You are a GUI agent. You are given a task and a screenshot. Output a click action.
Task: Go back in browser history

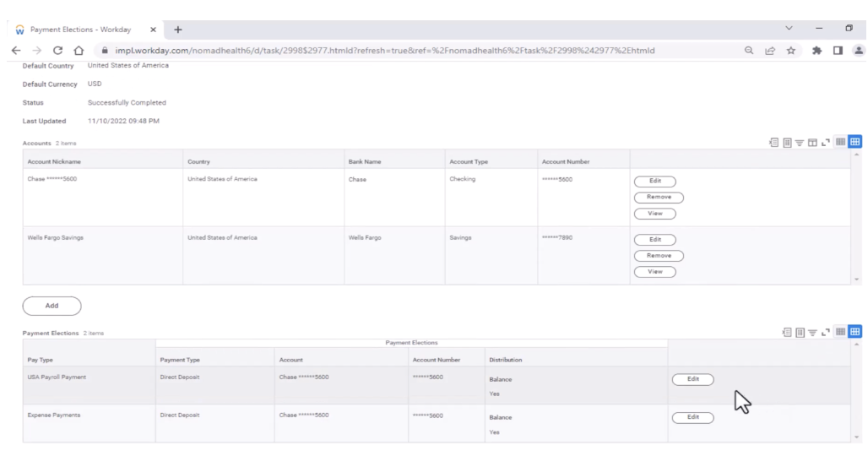(16, 51)
